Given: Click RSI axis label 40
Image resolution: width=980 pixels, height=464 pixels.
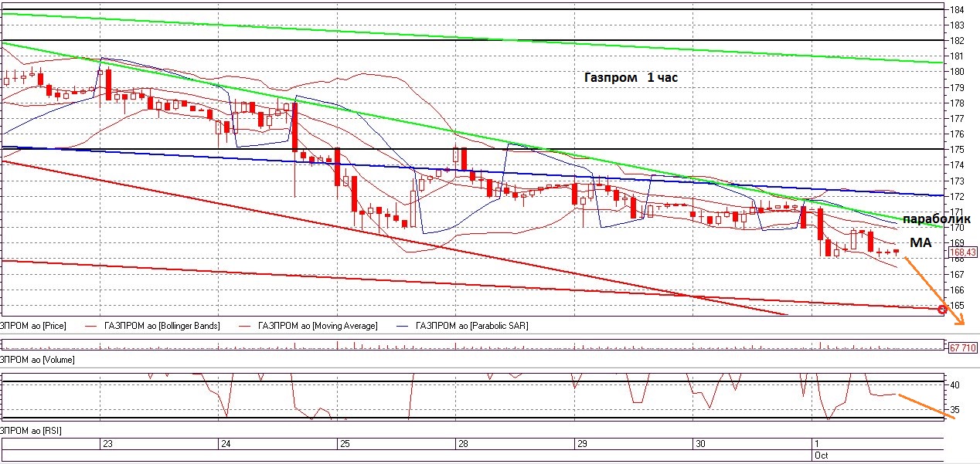Looking at the screenshot, I should tap(955, 384).
